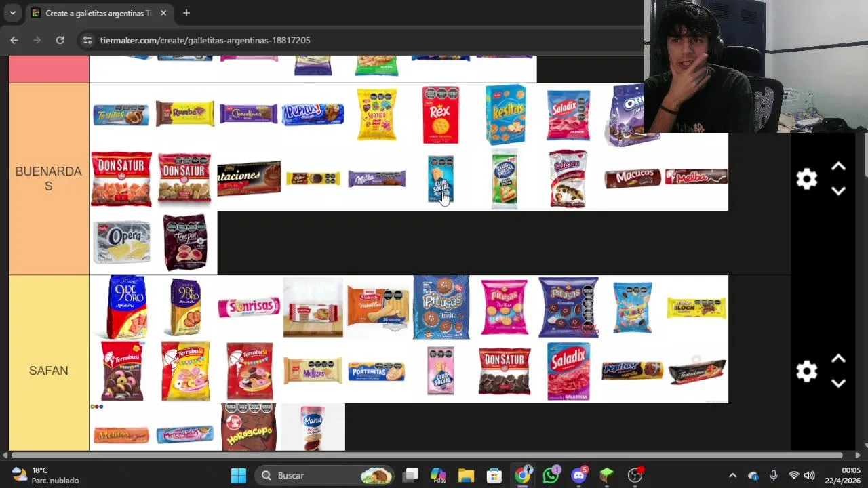Select the pink Club Social package in SAFAN
This screenshot has height=488, width=868.
coord(441,371)
